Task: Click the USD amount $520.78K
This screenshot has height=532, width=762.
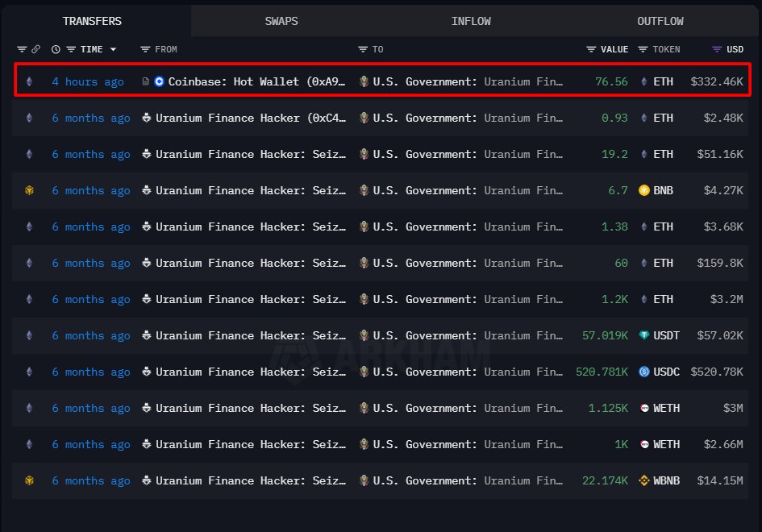Action: pos(717,372)
